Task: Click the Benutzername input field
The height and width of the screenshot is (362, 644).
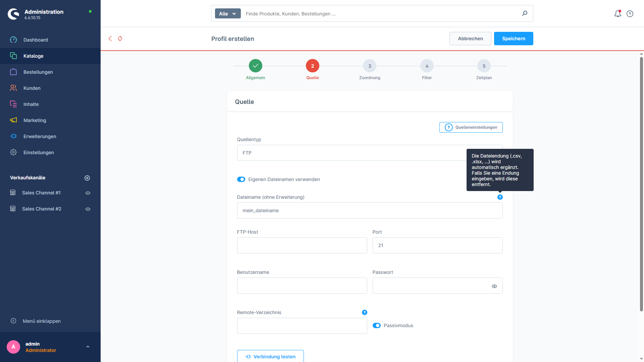Action: coord(302,286)
